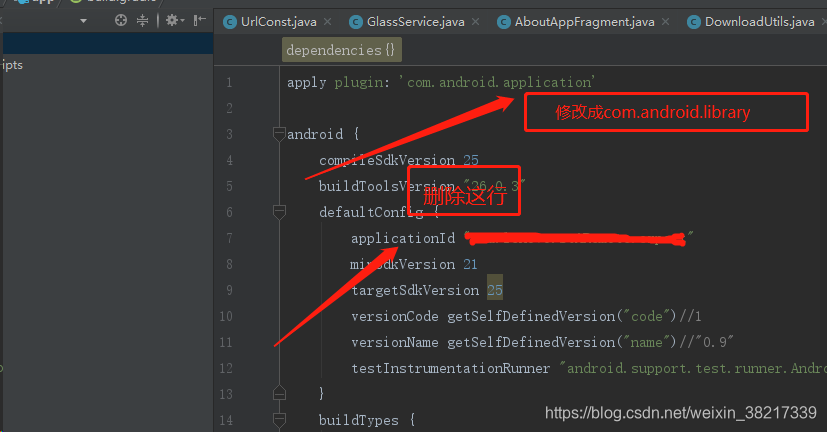This screenshot has height=432, width=827.
Task: Click versionCode getSelfDefinedVersion line
Action: 526,316
